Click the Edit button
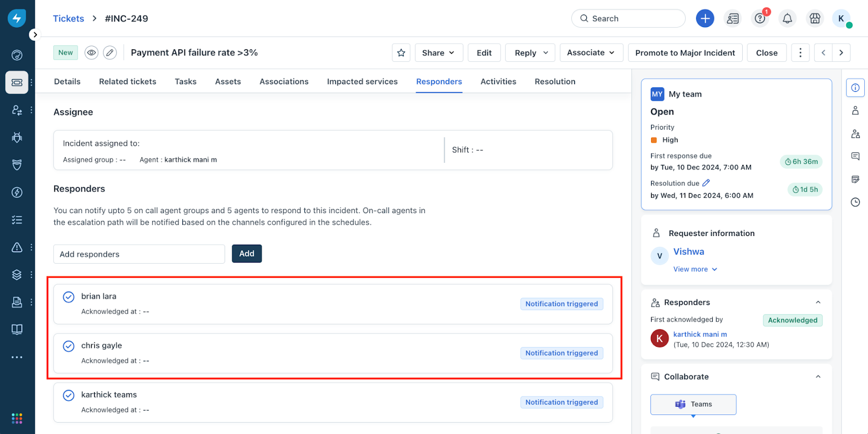 click(484, 53)
